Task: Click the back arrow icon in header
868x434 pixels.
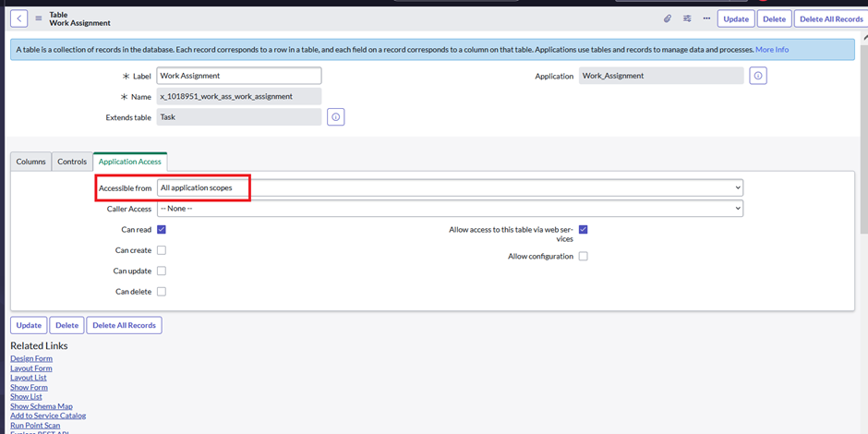Action: [21, 18]
